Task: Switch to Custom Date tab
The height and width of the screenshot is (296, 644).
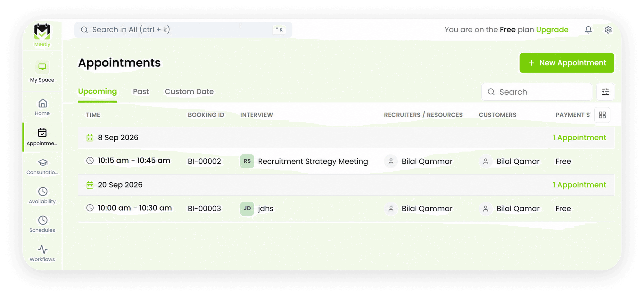Action: [x=189, y=91]
